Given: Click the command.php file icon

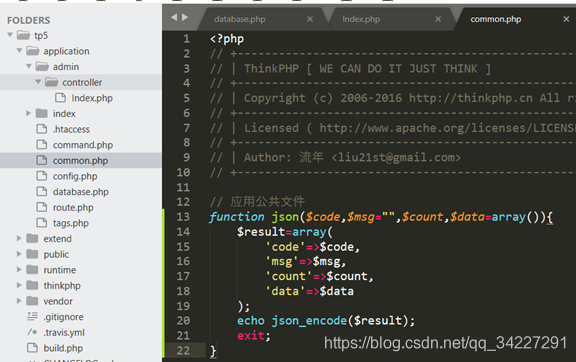Looking at the screenshot, I should (42, 144).
